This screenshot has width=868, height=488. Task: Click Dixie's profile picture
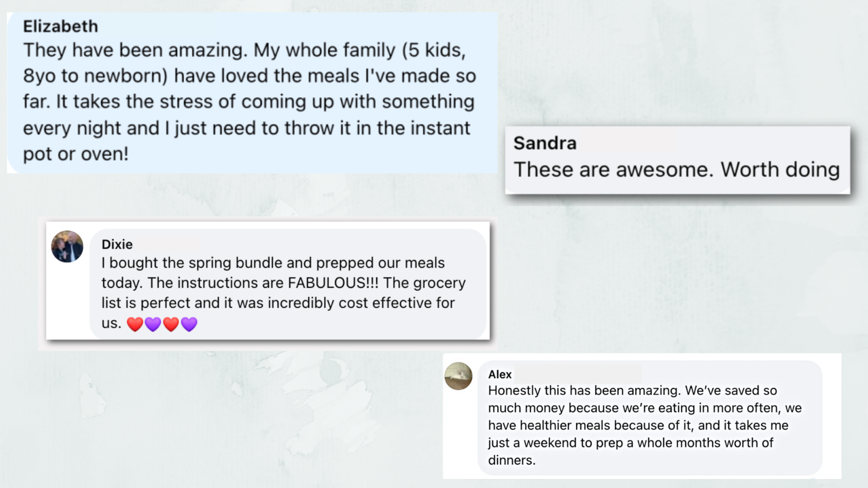pyautogui.click(x=67, y=247)
